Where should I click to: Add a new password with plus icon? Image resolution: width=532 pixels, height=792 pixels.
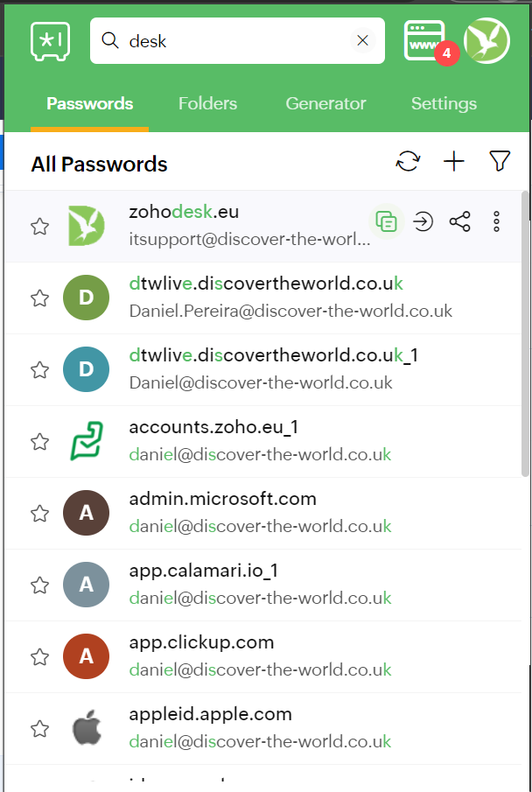click(454, 161)
